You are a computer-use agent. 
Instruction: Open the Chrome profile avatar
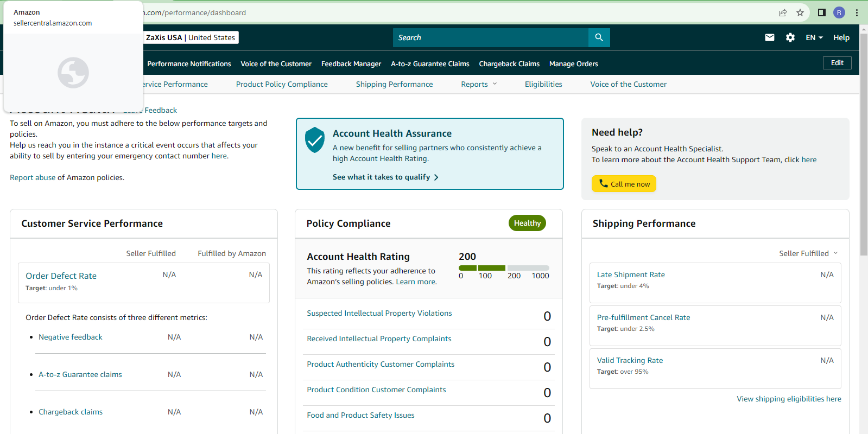click(x=839, y=12)
